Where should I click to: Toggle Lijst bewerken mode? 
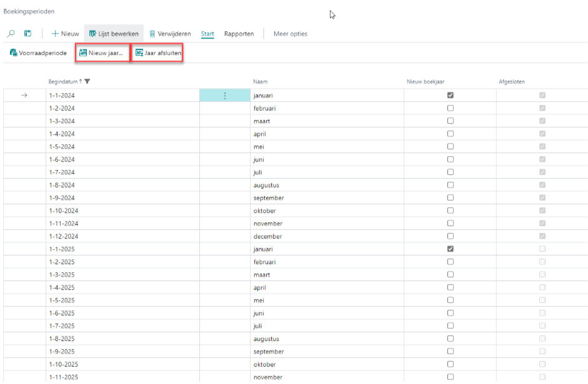pyautogui.click(x=114, y=34)
